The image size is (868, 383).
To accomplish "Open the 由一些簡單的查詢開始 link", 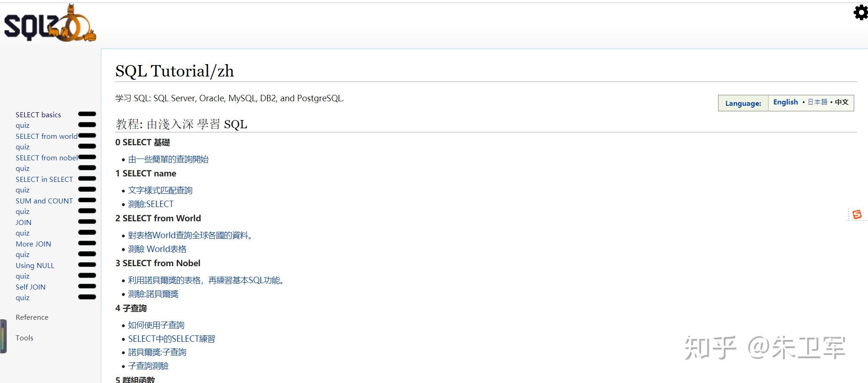I will tap(168, 159).
